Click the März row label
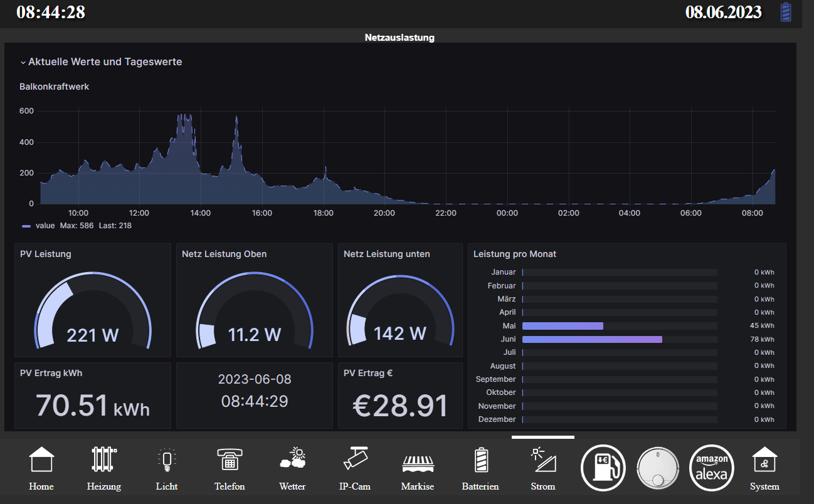Image resolution: width=814 pixels, height=504 pixels. click(x=507, y=299)
